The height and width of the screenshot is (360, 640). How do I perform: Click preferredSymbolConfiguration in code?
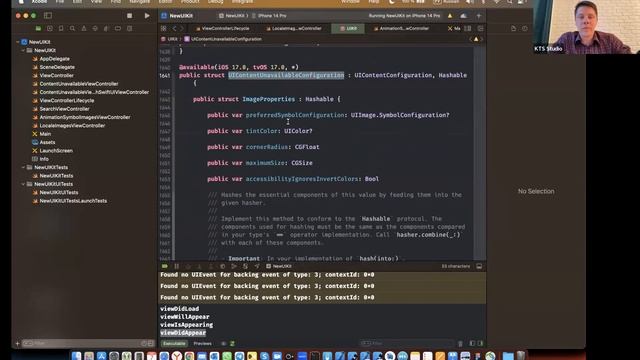[295, 115]
